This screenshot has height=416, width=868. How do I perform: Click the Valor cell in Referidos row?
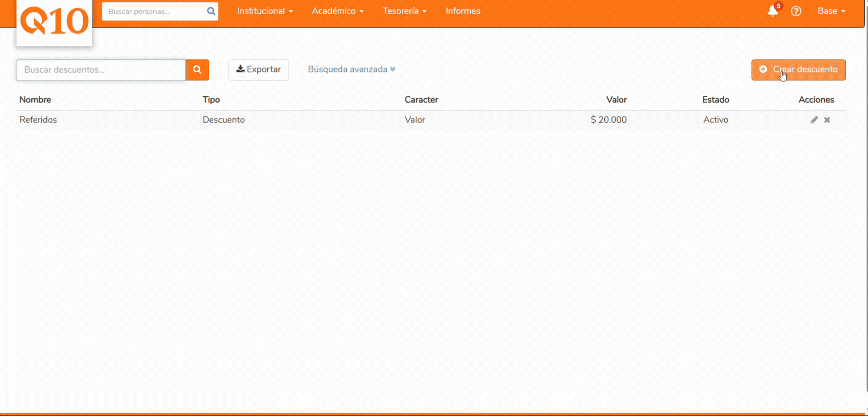click(415, 120)
